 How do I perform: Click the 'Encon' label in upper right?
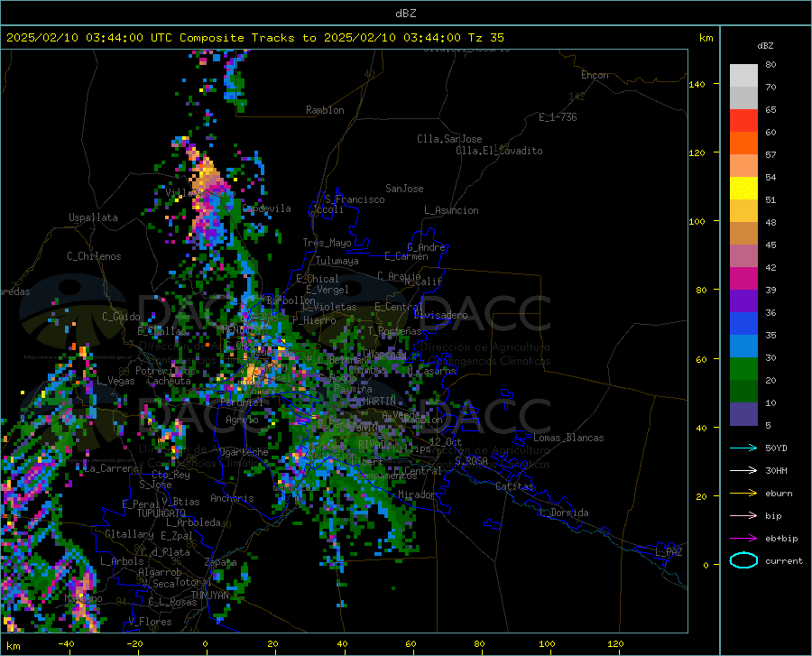click(x=595, y=75)
